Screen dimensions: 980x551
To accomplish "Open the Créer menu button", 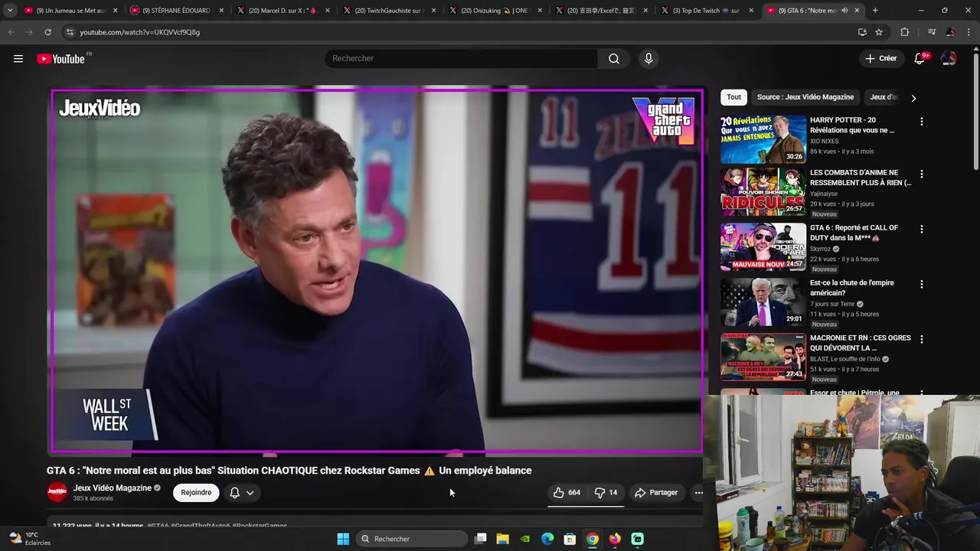I will tap(881, 59).
